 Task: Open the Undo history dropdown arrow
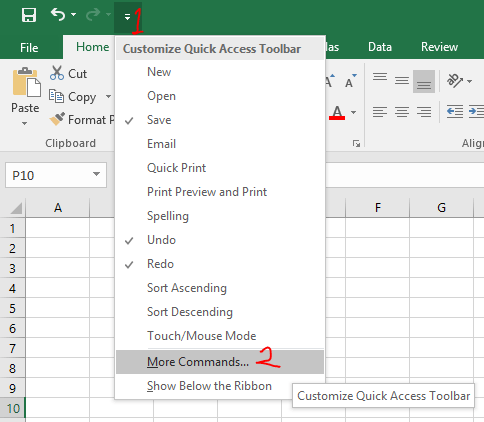tap(74, 15)
